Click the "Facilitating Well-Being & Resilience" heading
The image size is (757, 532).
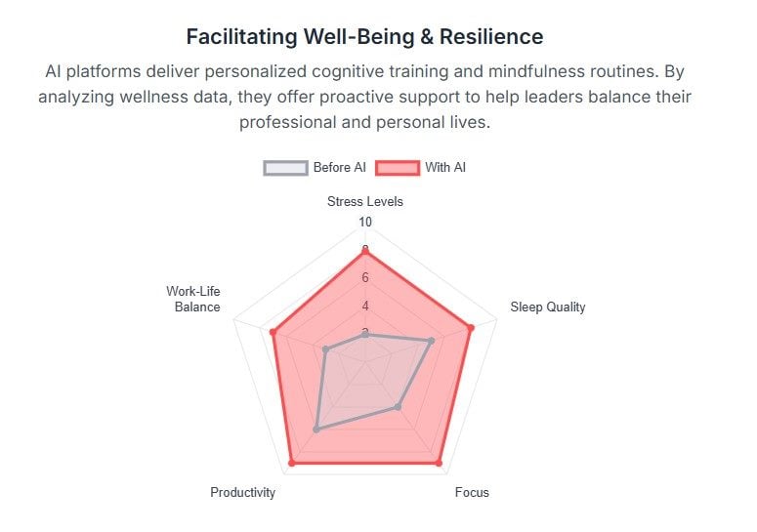(x=364, y=37)
